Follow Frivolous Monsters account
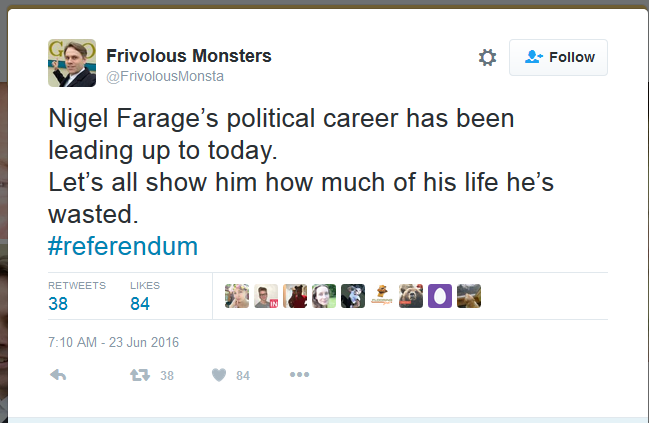This screenshot has width=649, height=423. click(558, 58)
